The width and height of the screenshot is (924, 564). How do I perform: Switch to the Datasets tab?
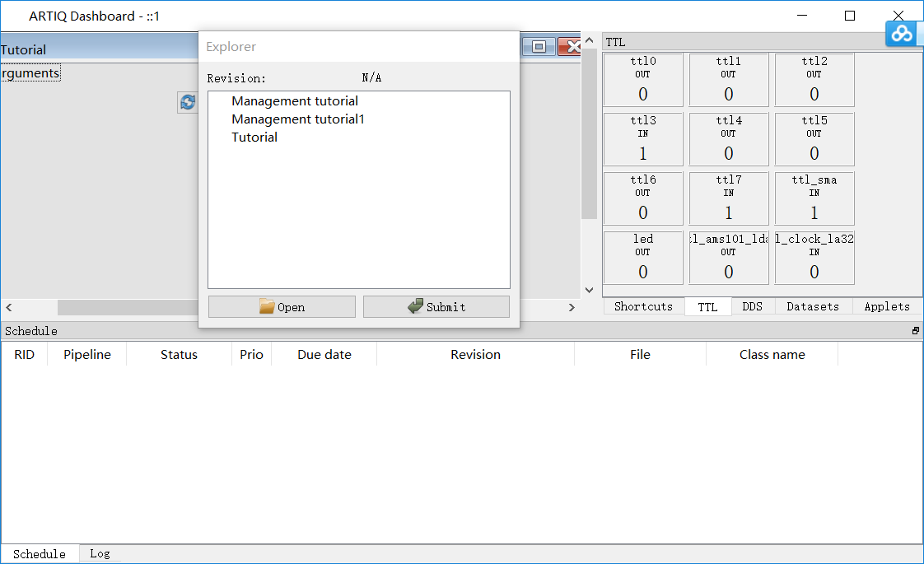coord(813,306)
